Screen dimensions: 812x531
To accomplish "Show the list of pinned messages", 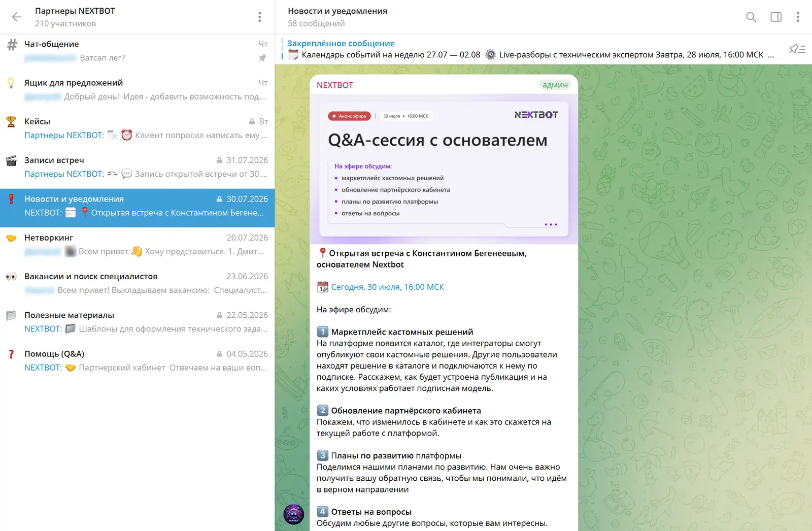I will click(797, 49).
